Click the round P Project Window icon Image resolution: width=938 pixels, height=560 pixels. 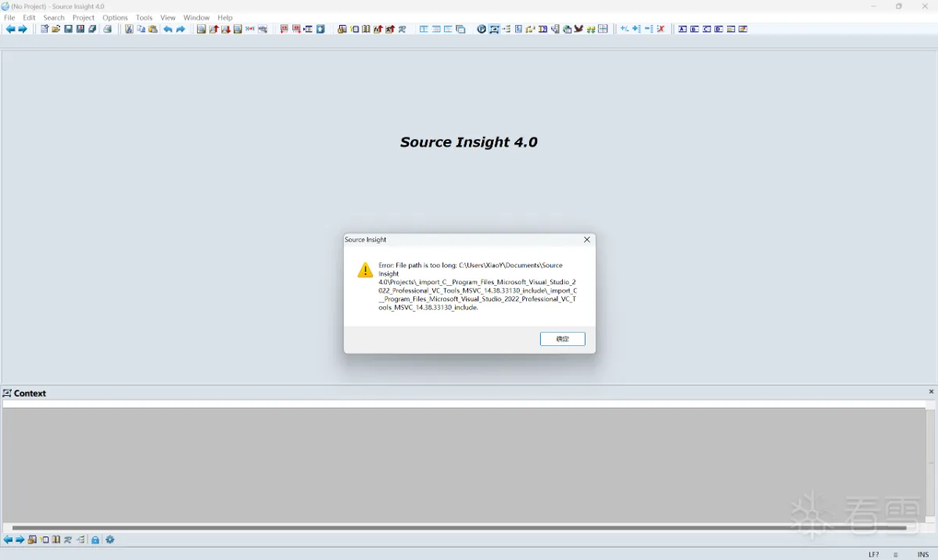pos(482,29)
